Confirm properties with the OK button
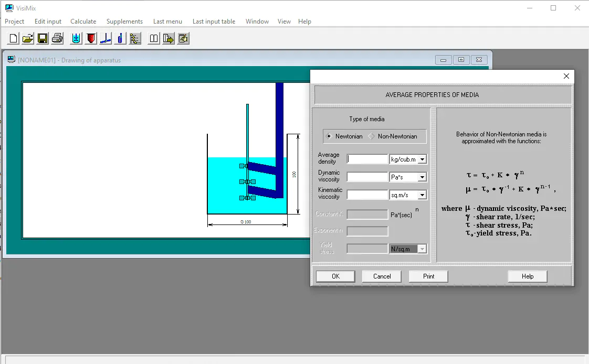This screenshot has height=364, width=589. click(x=335, y=276)
